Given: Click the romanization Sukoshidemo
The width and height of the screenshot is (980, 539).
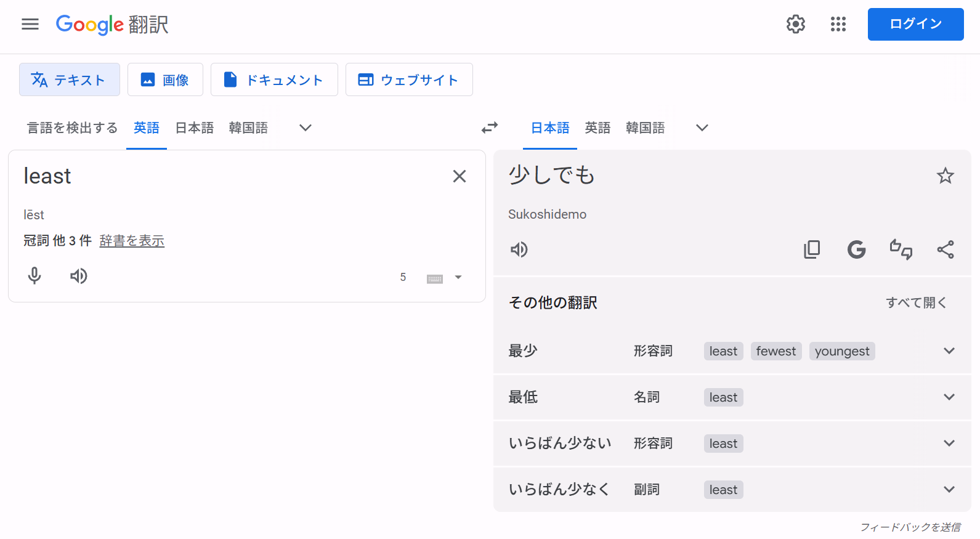Looking at the screenshot, I should pos(547,214).
